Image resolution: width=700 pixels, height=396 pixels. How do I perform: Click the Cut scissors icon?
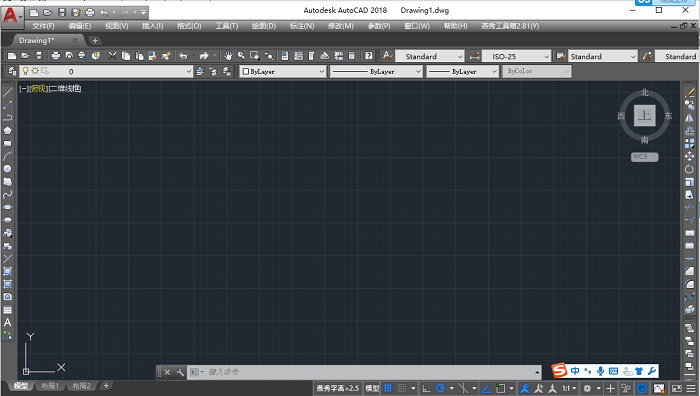[112, 56]
